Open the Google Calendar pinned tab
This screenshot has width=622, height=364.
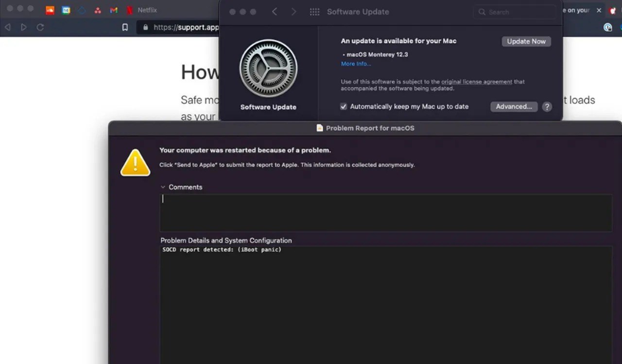tap(66, 10)
